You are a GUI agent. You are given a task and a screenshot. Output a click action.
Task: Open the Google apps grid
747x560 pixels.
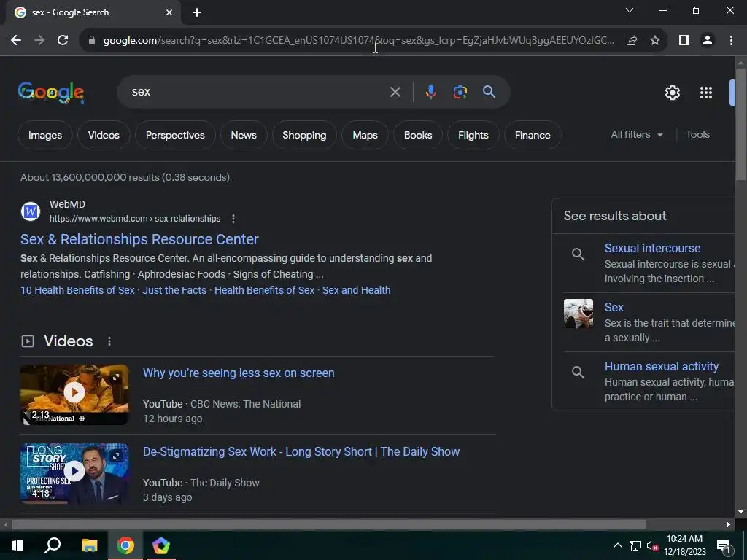pyautogui.click(x=706, y=93)
